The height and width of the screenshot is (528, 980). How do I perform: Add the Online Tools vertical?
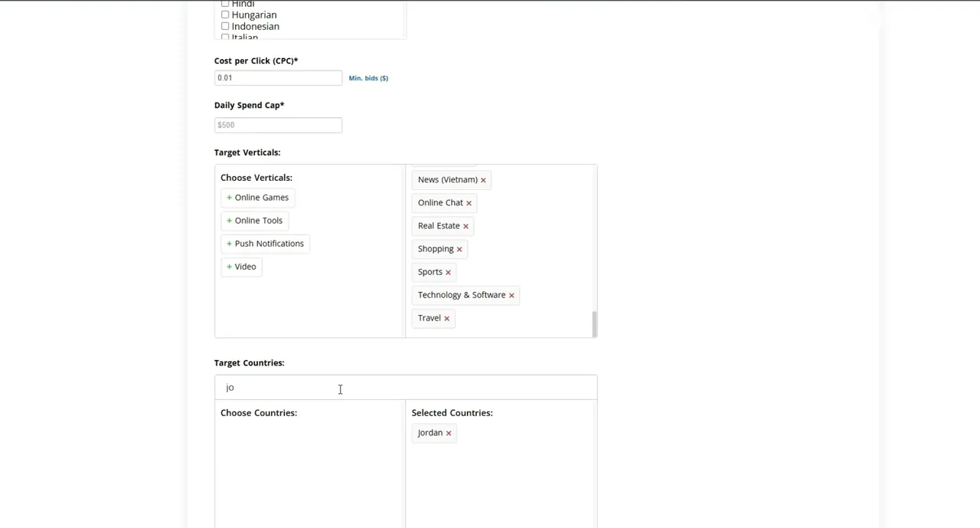point(254,221)
